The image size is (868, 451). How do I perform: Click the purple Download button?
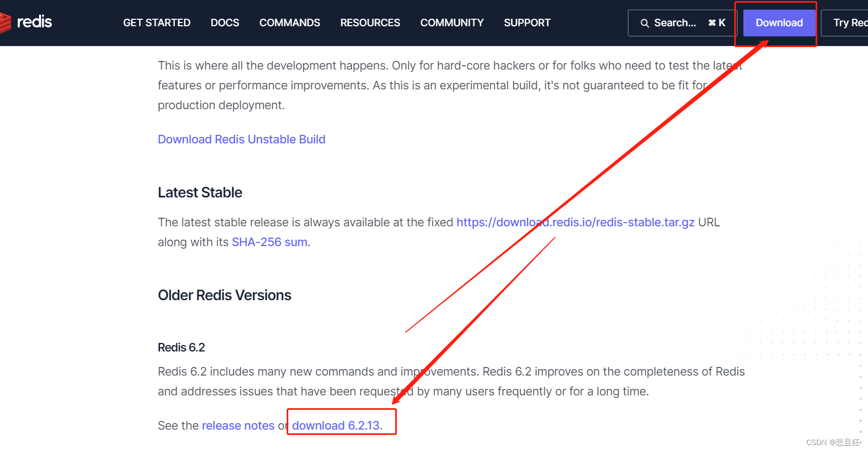[x=779, y=23]
